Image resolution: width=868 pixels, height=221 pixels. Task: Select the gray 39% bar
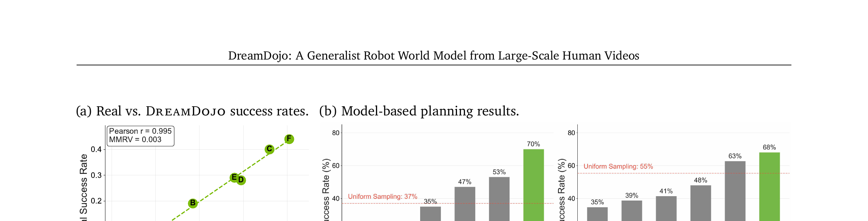(632, 211)
